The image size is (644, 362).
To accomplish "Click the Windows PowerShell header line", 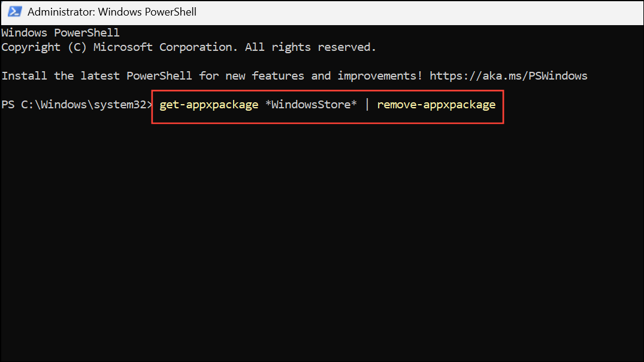I will pyautogui.click(x=60, y=32).
